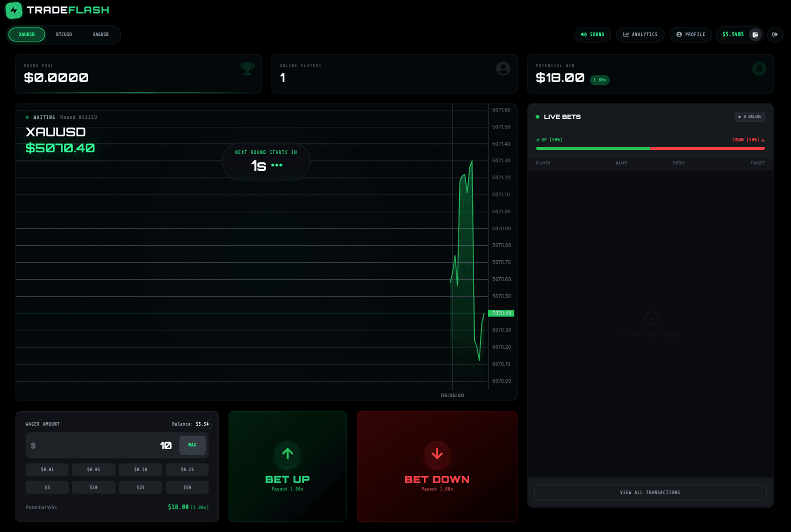Click the $0.0000 round pool value
Screen dimensions: 791x532
(56, 77)
